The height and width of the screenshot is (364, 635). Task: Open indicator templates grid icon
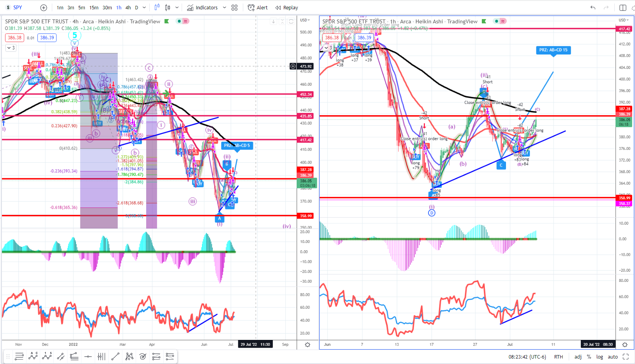(x=234, y=7)
